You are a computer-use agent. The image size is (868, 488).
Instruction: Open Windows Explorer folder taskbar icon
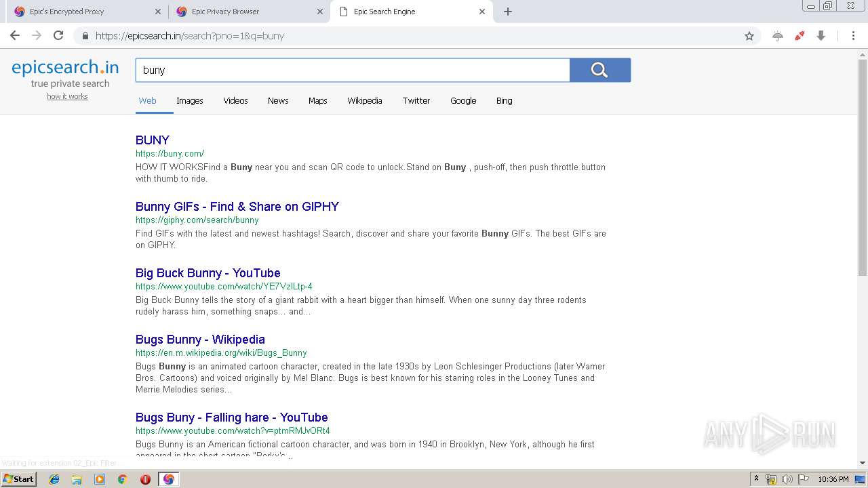tap(77, 479)
